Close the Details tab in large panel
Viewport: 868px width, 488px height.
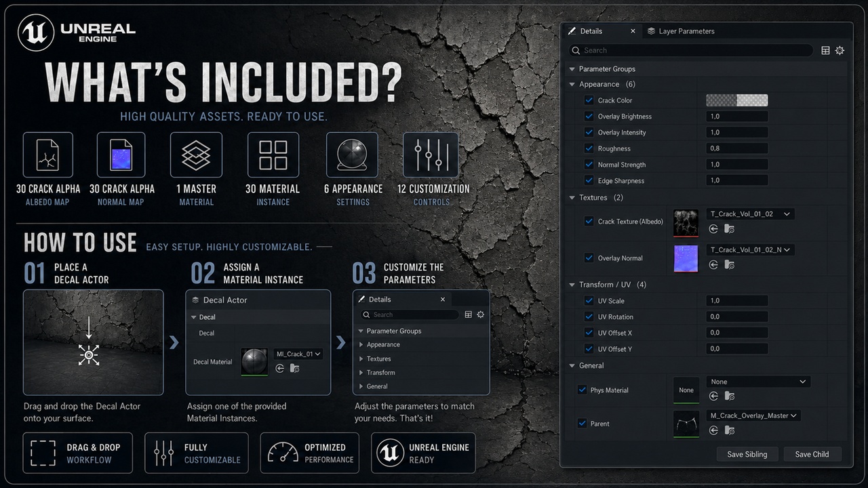(x=633, y=31)
